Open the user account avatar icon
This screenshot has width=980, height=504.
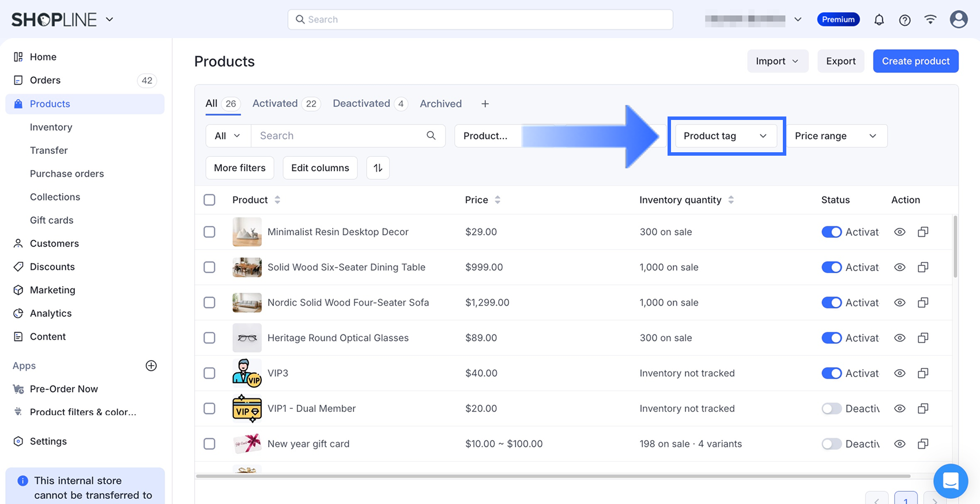(958, 20)
